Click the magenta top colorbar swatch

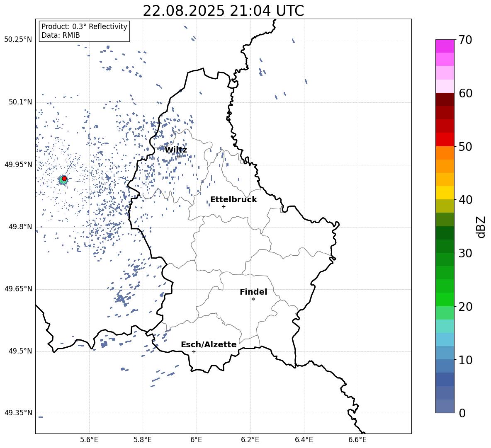click(445, 46)
